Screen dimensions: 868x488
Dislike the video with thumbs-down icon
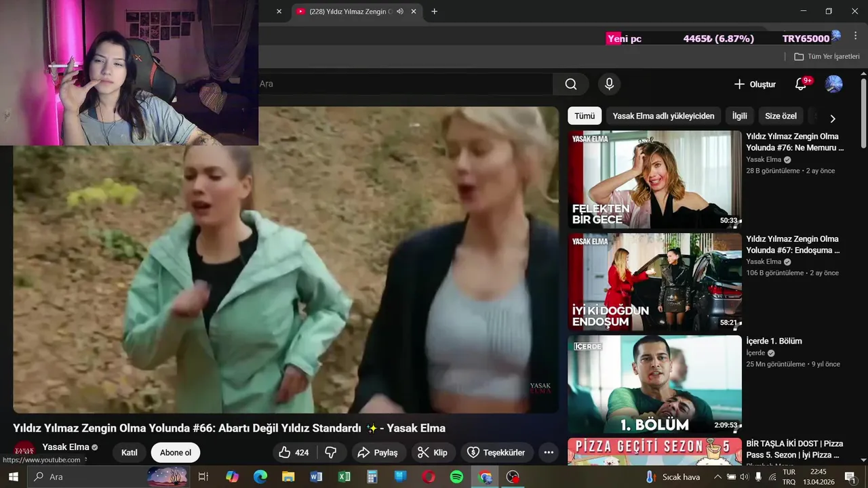coord(331,453)
